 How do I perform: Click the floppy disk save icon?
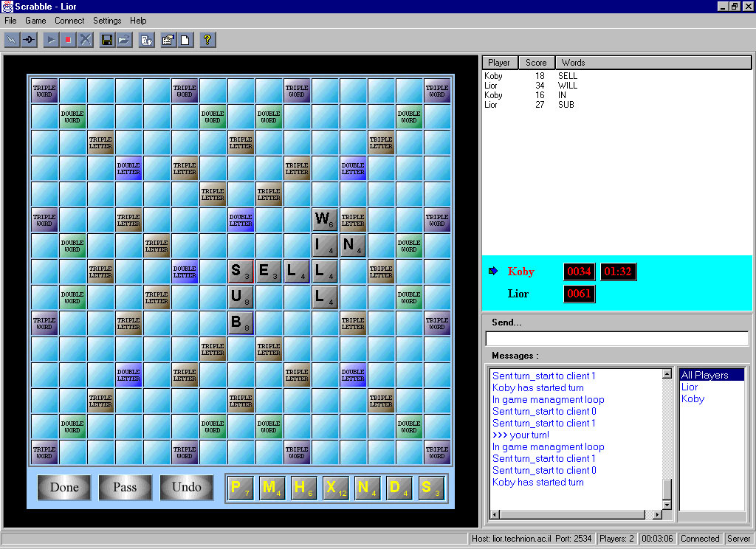107,40
